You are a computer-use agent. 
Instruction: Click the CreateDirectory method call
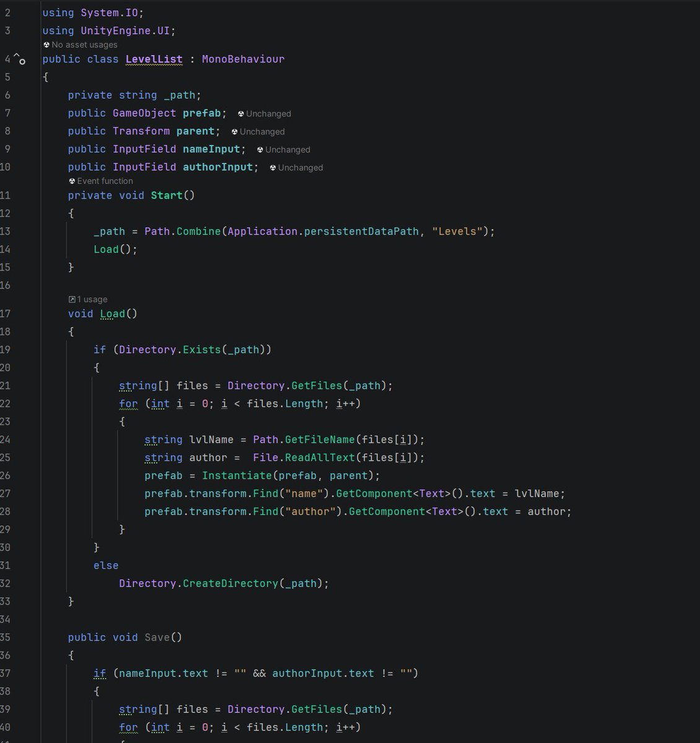(x=230, y=584)
